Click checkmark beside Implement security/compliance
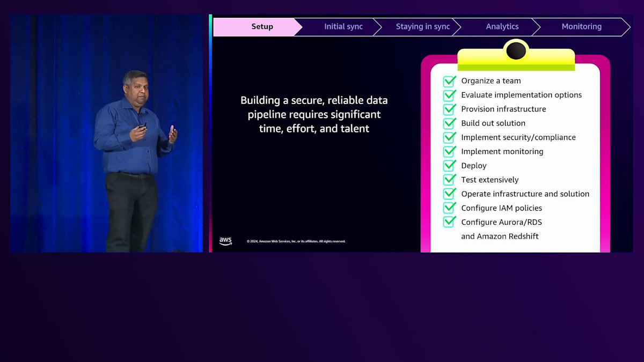This screenshot has height=362, width=644. (x=450, y=137)
